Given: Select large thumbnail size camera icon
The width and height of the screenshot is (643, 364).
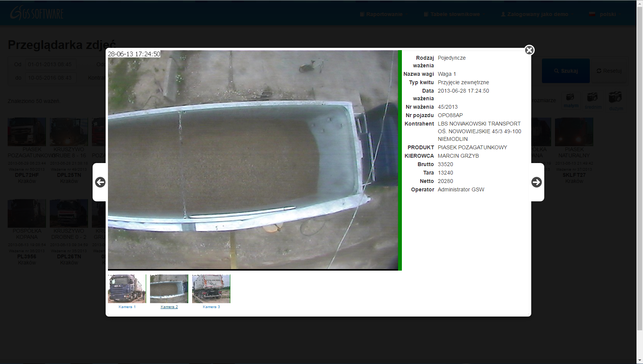Looking at the screenshot, I should pyautogui.click(x=615, y=100).
